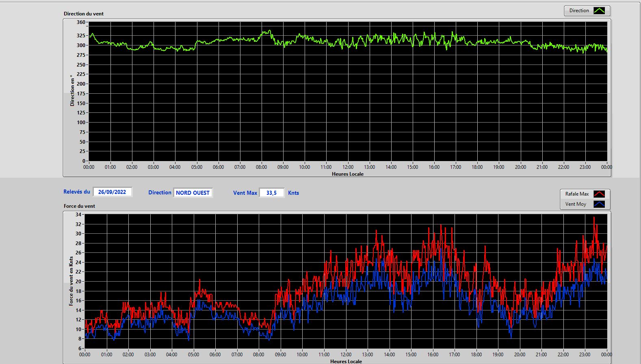
Task: Click 23:00 on the direction chart time axis
Action: click(x=585, y=167)
